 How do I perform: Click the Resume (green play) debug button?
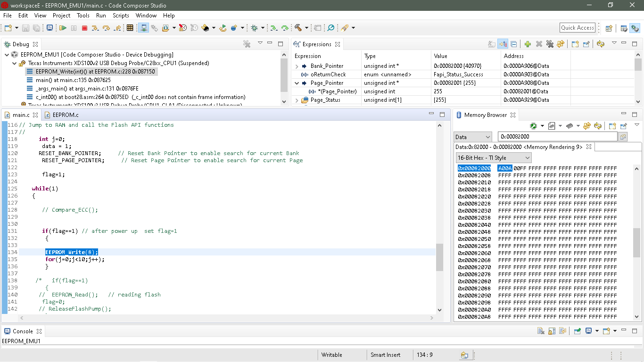coord(63,28)
